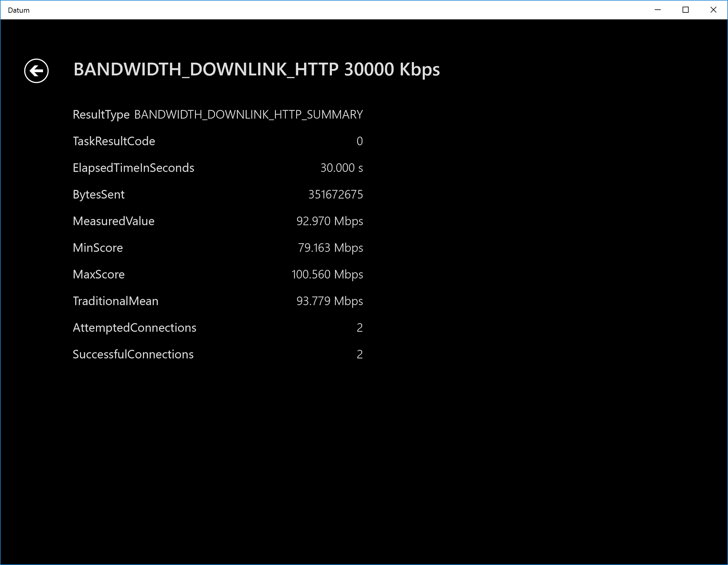This screenshot has height=565, width=728.
Task: Click the BytesSent label
Action: pos(99,195)
